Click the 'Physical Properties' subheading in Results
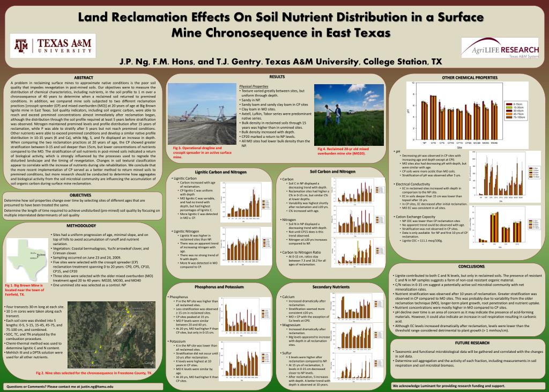This screenshot has height=392, width=549. point(254,86)
